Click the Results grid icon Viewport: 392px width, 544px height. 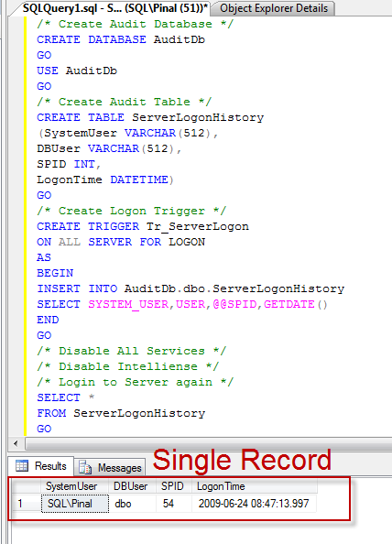pos(21,465)
